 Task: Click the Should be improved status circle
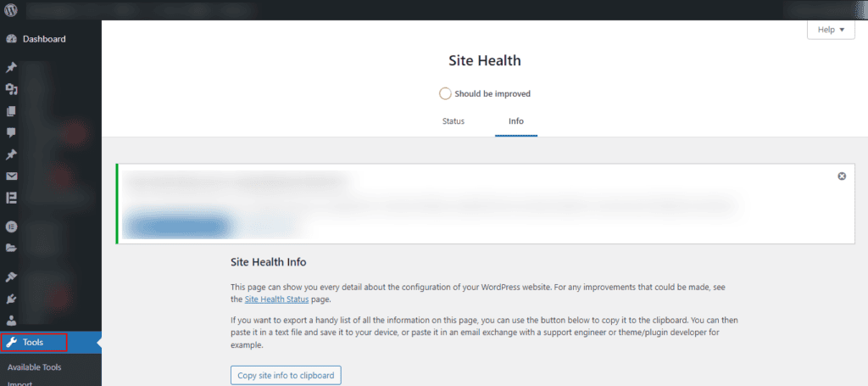point(445,93)
